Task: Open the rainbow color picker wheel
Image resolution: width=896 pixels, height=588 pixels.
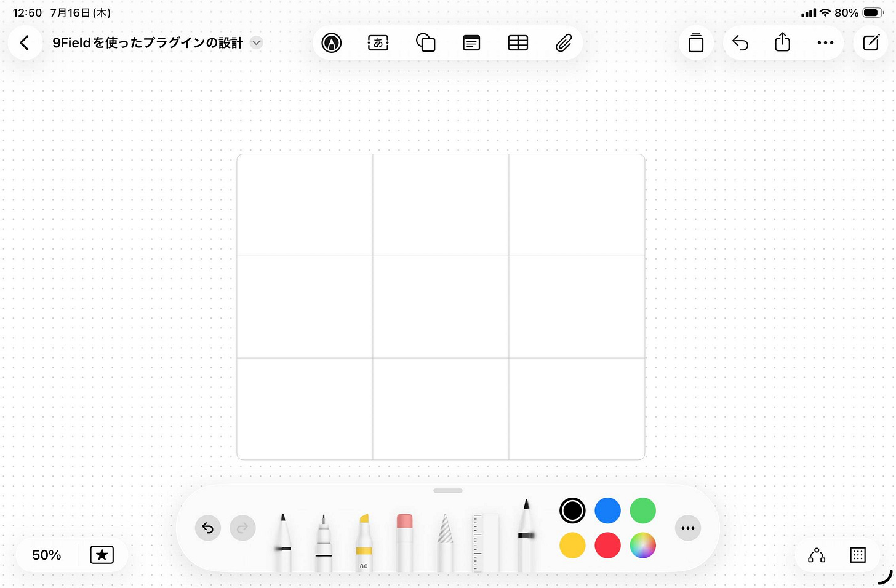Action: [643, 546]
